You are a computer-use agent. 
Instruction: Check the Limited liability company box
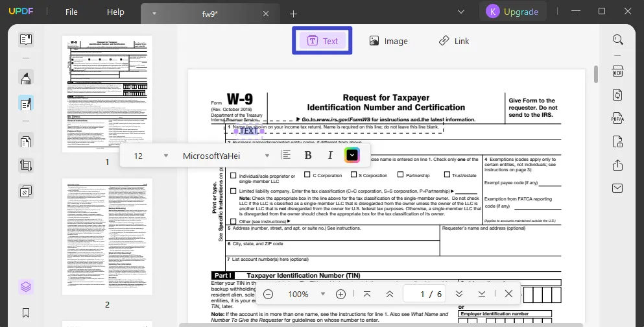[x=233, y=191]
